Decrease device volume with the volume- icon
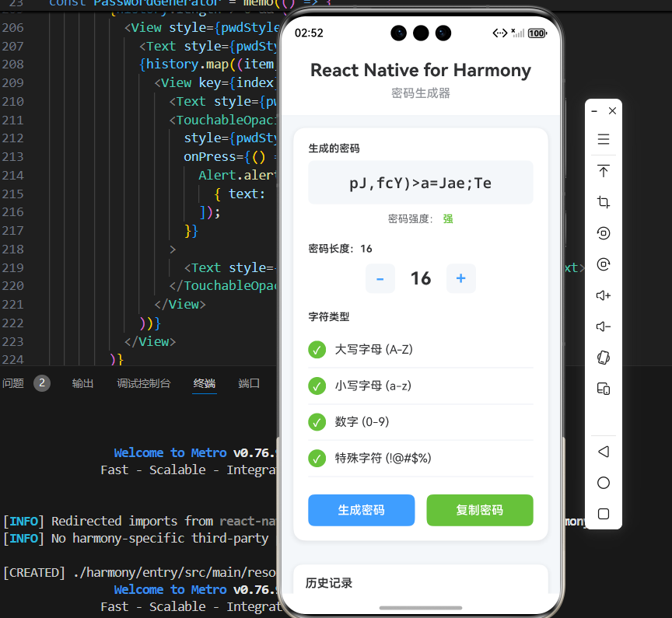Screen dimensions: 672x618 click(604, 326)
